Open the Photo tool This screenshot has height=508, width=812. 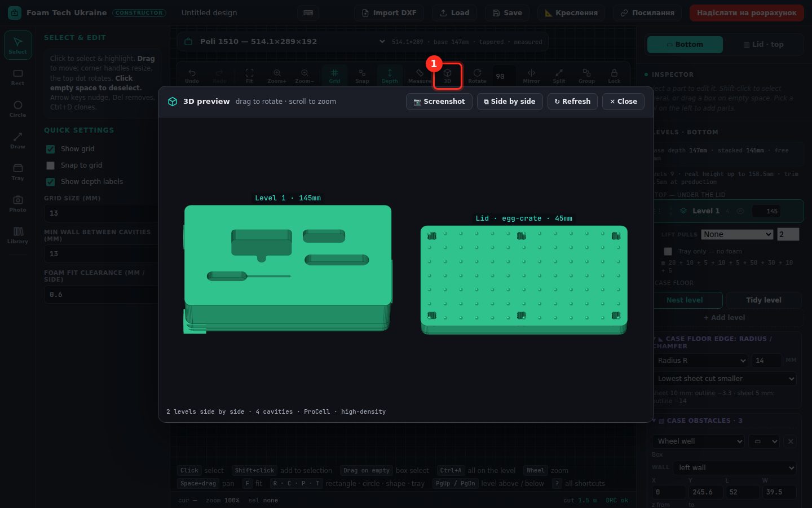tap(17, 204)
